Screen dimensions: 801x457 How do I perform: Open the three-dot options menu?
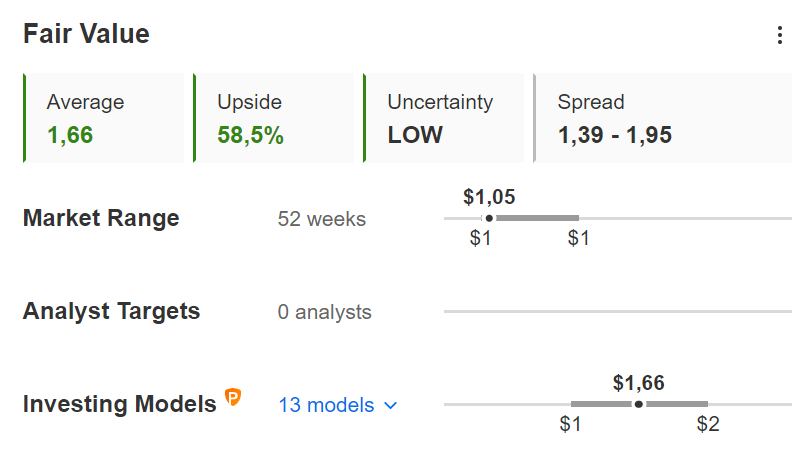[780, 35]
